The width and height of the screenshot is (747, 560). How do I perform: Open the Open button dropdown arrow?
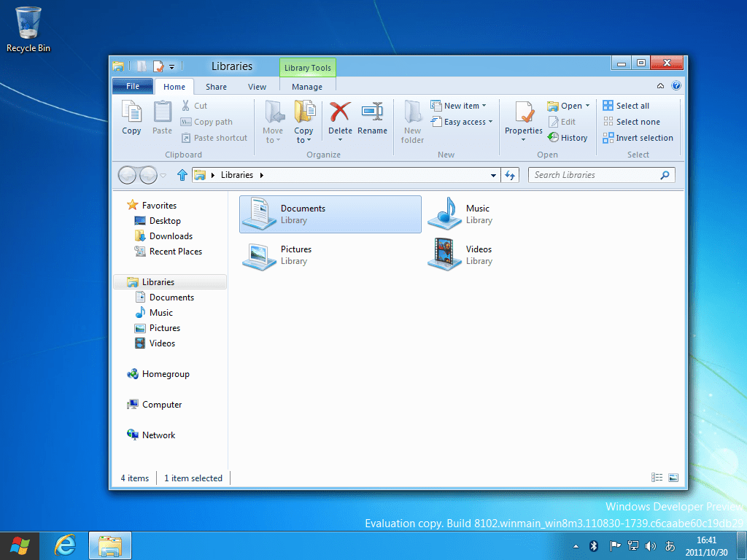[x=587, y=106]
